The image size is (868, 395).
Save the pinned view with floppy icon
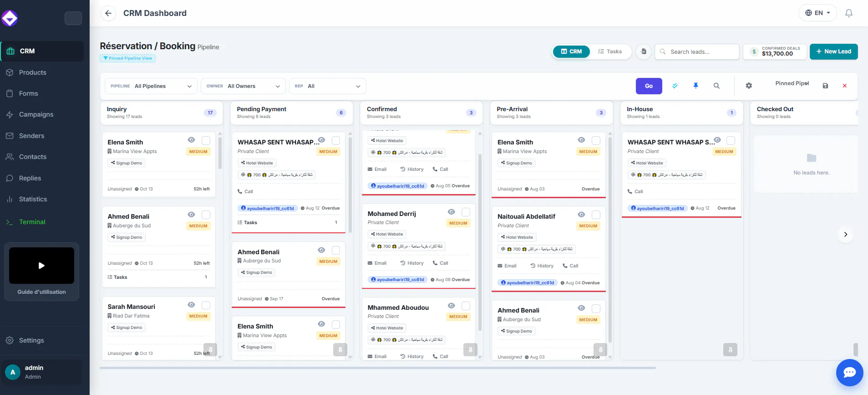pos(825,86)
